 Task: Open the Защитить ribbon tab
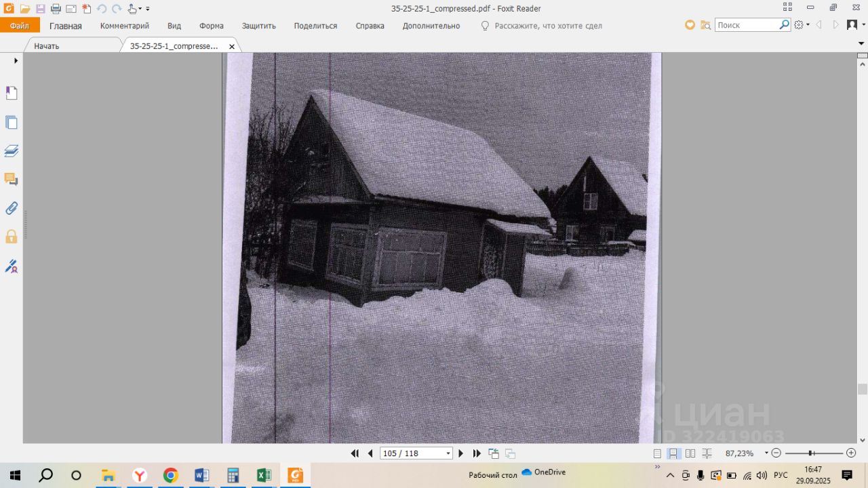coord(259,26)
